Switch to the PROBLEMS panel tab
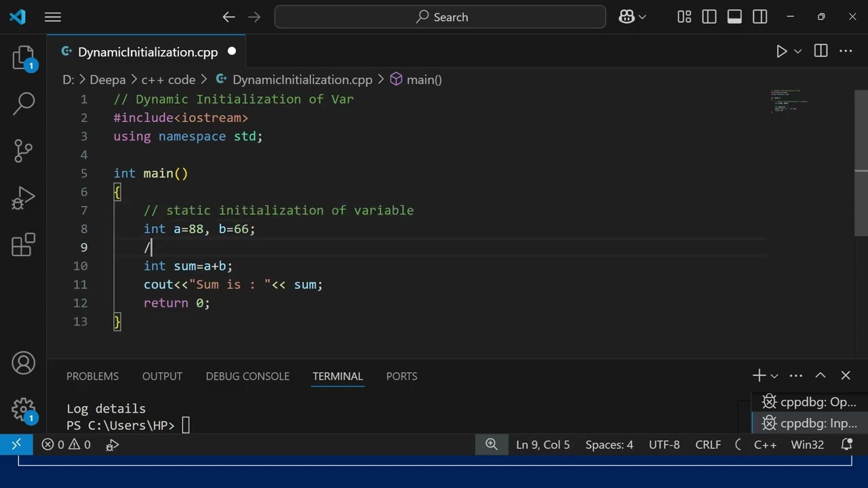868x488 pixels. click(x=92, y=376)
